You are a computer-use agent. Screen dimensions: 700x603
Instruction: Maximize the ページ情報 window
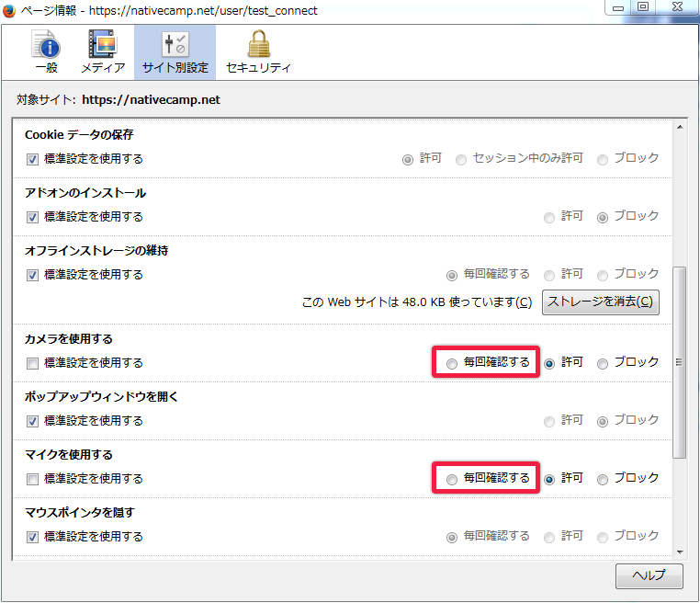point(643,7)
